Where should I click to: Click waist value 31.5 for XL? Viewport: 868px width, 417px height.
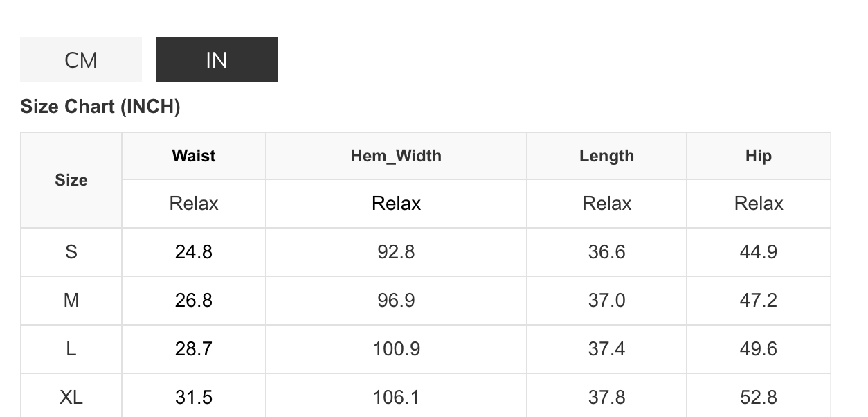tap(194, 398)
